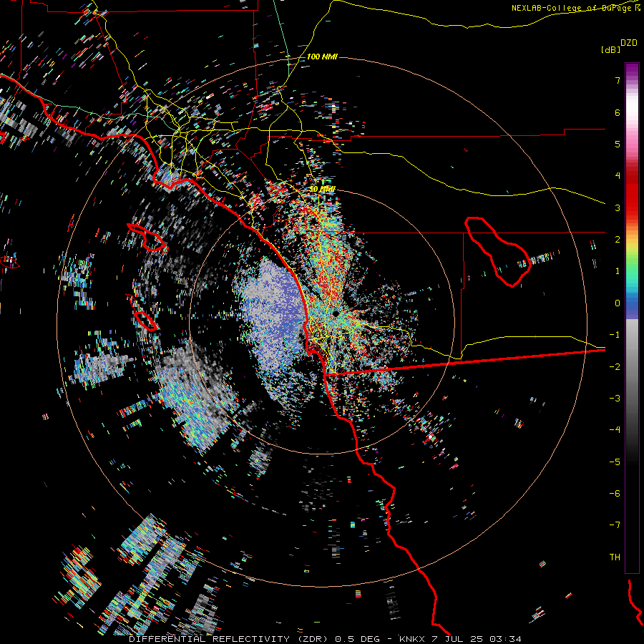Click the color scale bar at -2 dB gray
Image resolution: width=644 pixels, height=644 pixels.
coord(632,366)
